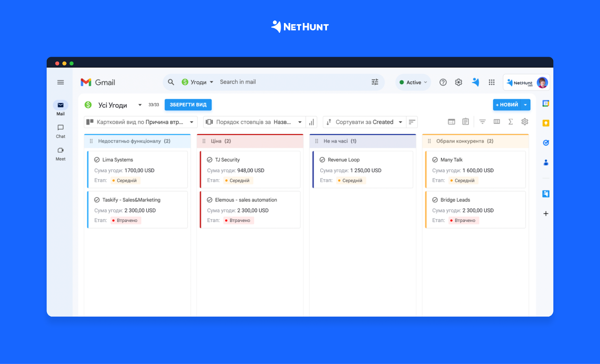Image resolution: width=600 pixels, height=364 pixels.
Task: Open the columns configuration icon
Action: coord(496,121)
